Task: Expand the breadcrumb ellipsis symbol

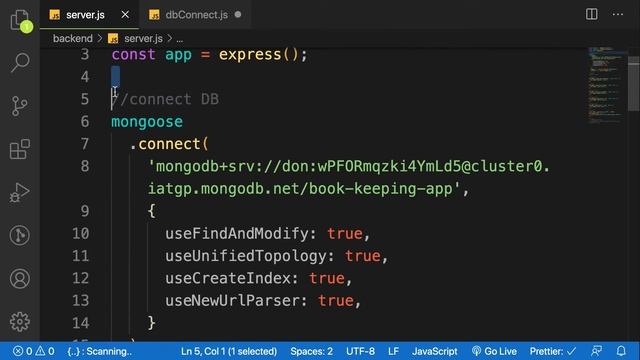Action: (x=180, y=40)
